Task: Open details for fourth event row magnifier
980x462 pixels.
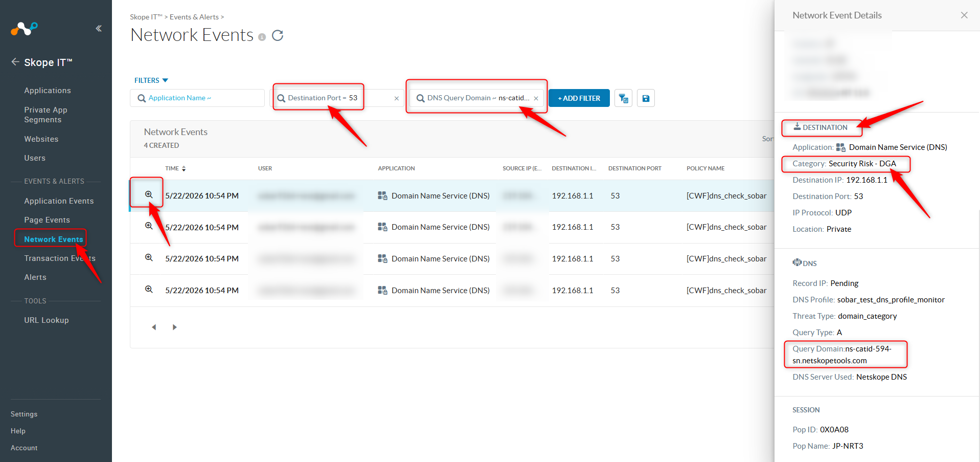Action: click(149, 289)
